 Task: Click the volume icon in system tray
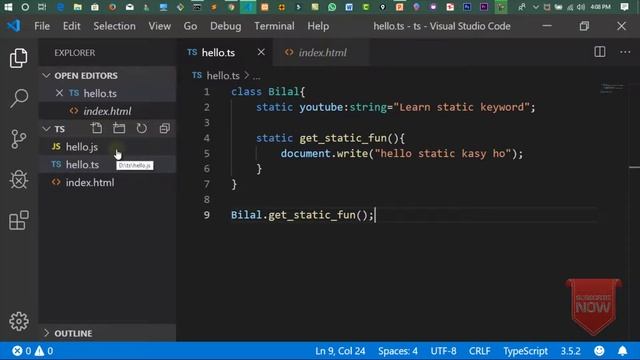[x=581, y=7]
